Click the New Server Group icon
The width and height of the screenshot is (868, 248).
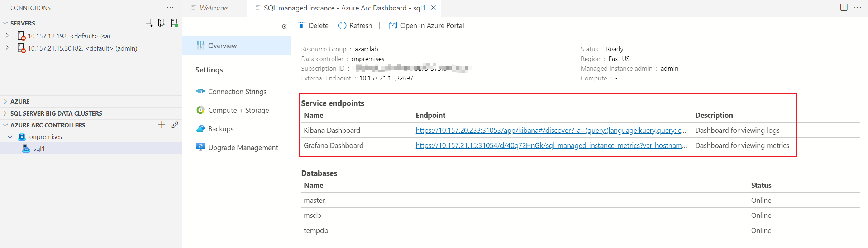click(x=162, y=23)
